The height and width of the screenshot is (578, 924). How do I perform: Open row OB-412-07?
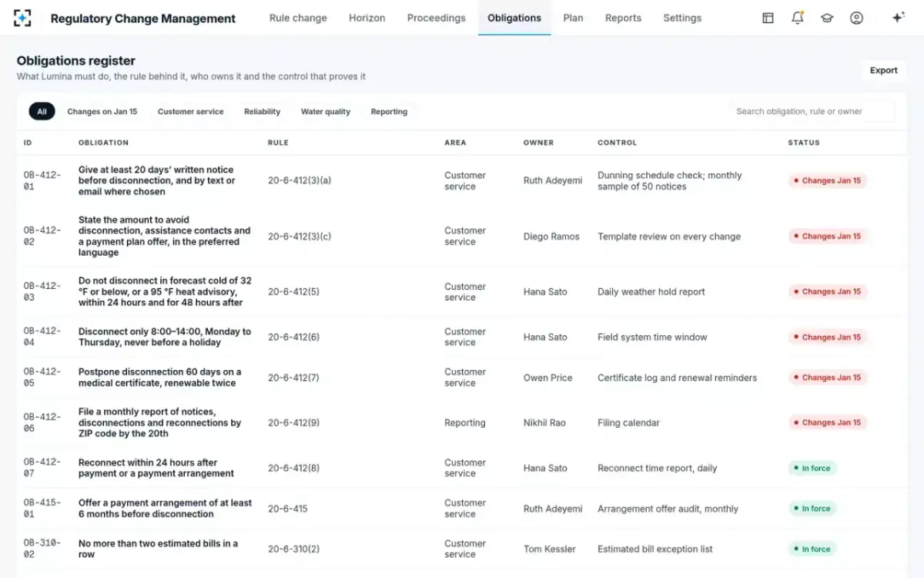tap(462, 468)
